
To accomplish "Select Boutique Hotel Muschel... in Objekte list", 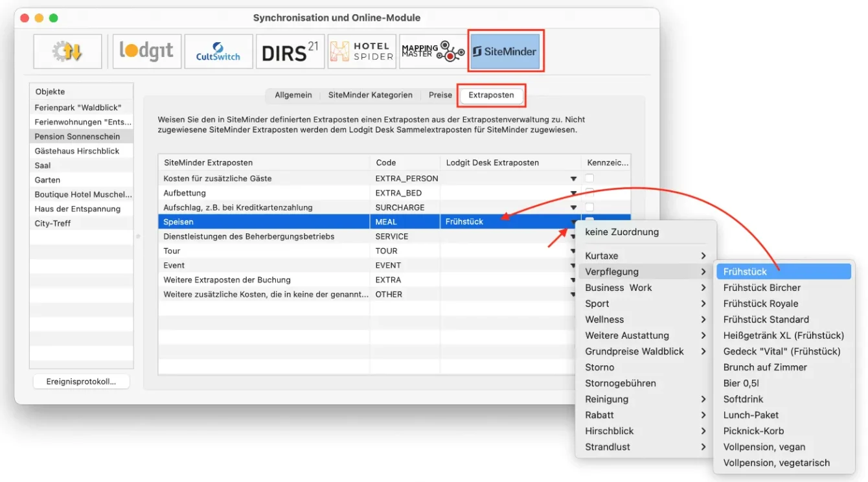I will [x=82, y=194].
